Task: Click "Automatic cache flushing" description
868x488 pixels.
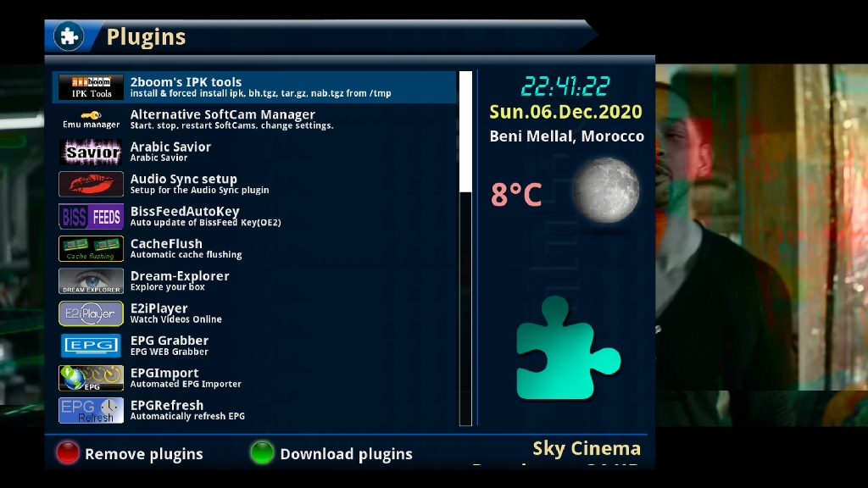Action: (186, 254)
